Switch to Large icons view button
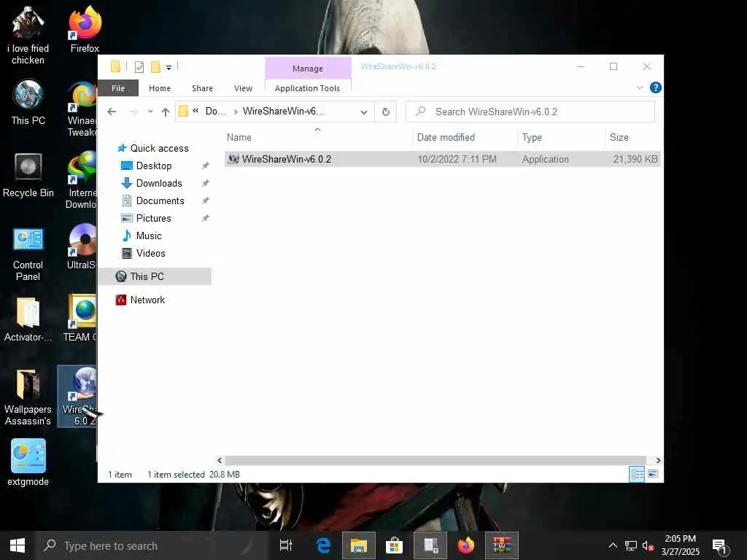 tap(653, 474)
